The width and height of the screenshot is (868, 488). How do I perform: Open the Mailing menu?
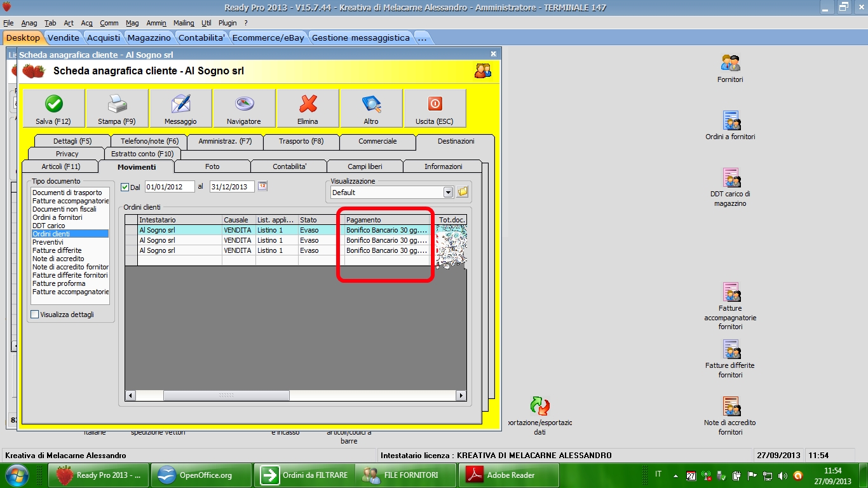(x=184, y=23)
